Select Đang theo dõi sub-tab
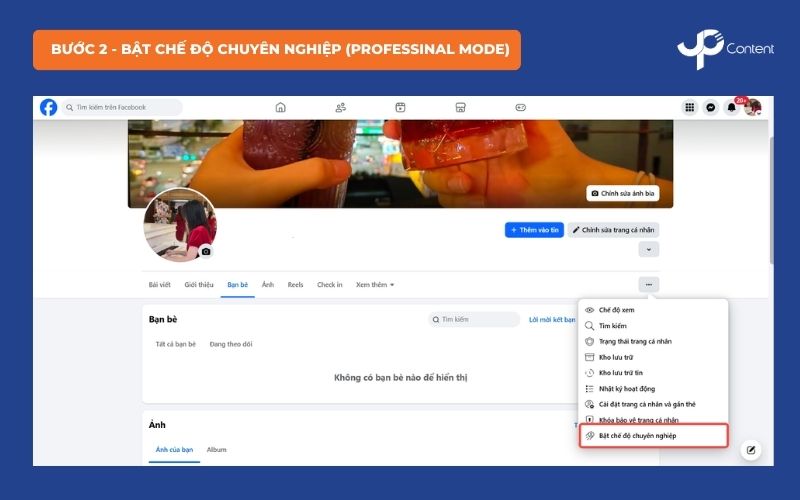This screenshot has width=800, height=500. [231, 344]
